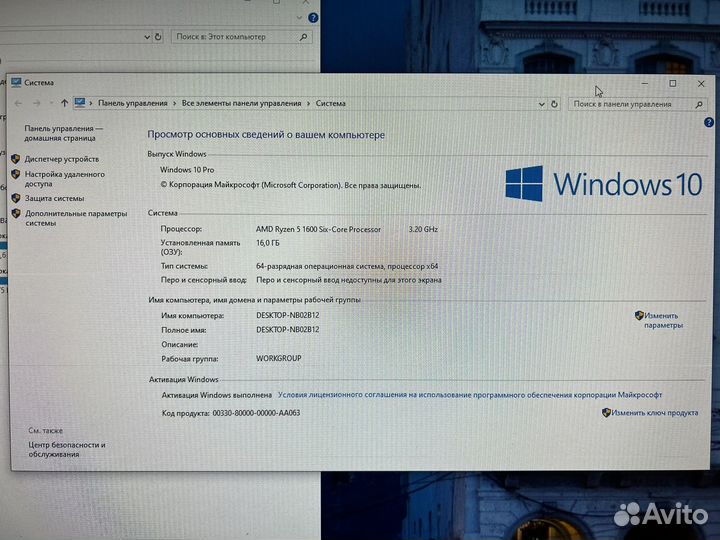This screenshot has width=720, height=540.
Task: Click search magnifier in background Explorer window
Action: point(303,37)
